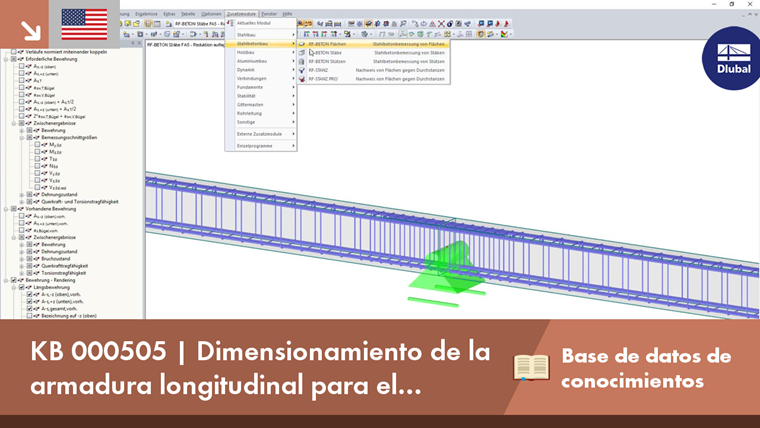
Task: Click Base de datos de conocimientos label
Action: 646,368
